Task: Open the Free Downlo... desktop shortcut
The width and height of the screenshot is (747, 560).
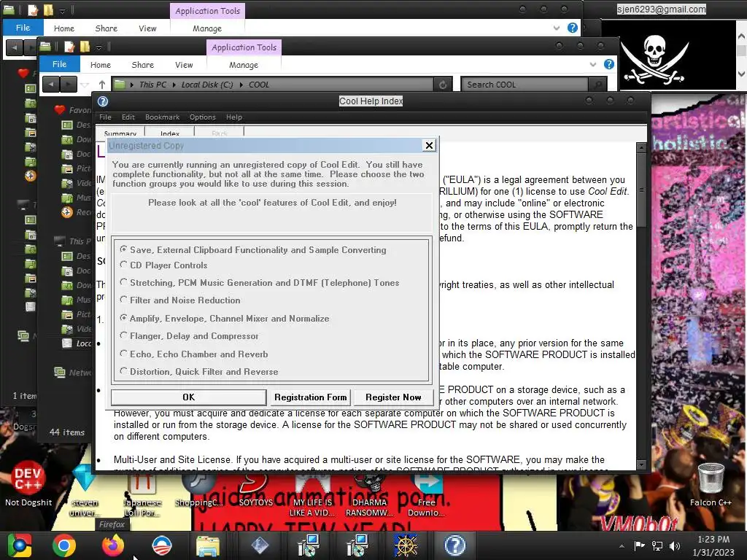Action: pos(426,493)
